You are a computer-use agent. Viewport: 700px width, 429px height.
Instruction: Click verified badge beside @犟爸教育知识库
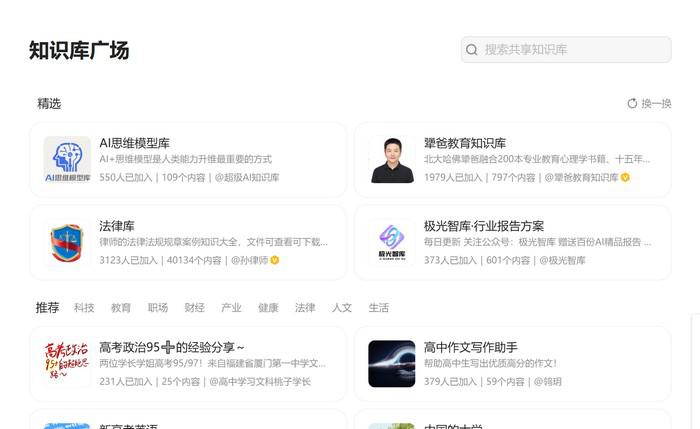pyautogui.click(x=625, y=177)
